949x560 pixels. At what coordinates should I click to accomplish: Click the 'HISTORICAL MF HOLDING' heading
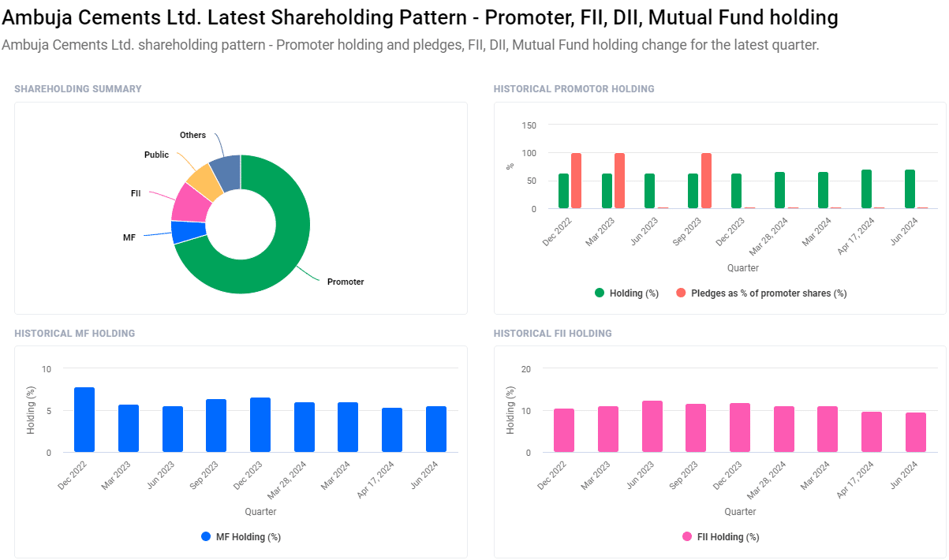tap(75, 334)
